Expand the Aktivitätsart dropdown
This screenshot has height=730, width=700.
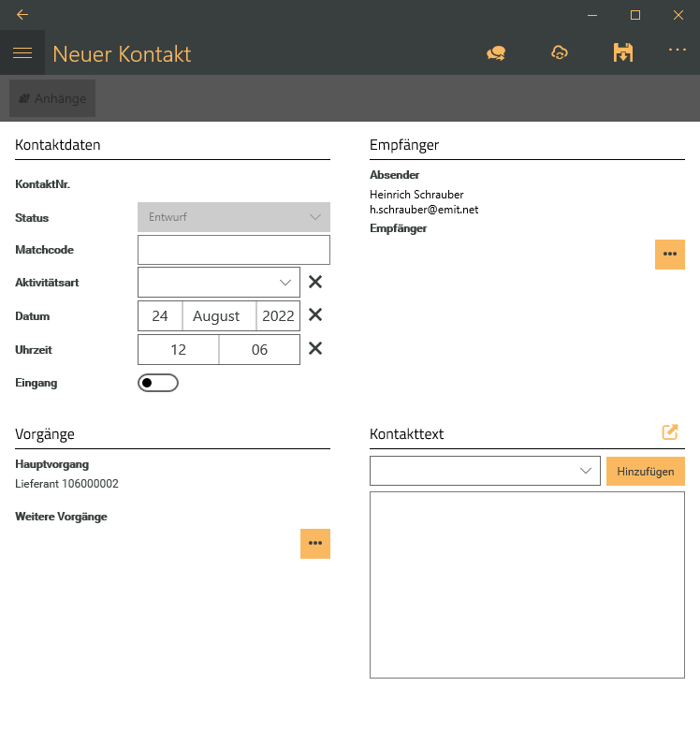pos(219,282)
